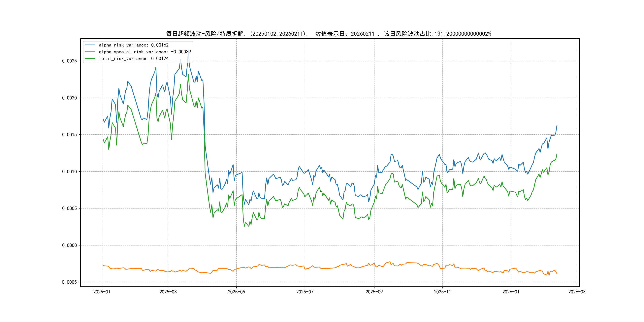Screen dimensions: 644x322
Task: Click the 0.0000 y-axis tick label
Action: pyautogui.click(x=70, y=245)
